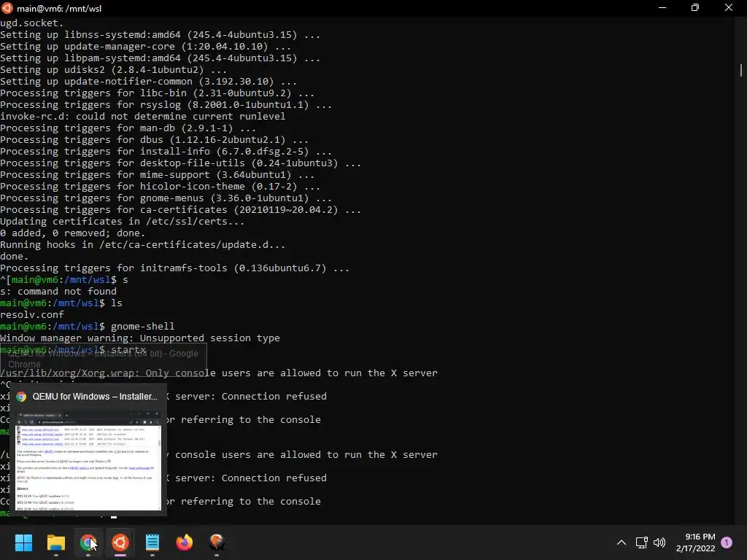Open volume control tray icon

(659, 542)
